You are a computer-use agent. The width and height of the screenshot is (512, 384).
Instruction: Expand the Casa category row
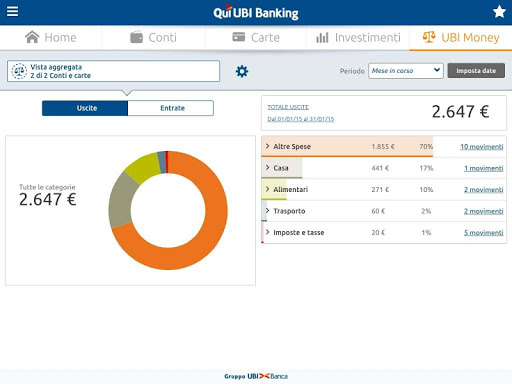tap(383, 168)
